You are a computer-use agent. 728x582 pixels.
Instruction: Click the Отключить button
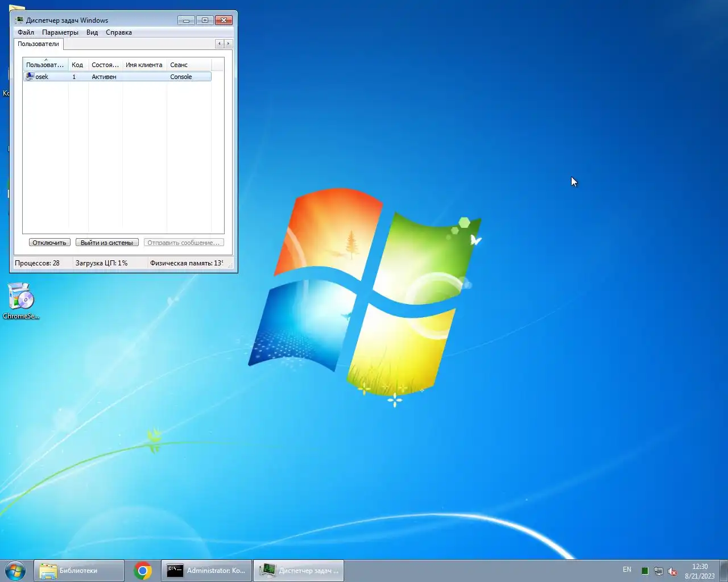tap(49, 243)
